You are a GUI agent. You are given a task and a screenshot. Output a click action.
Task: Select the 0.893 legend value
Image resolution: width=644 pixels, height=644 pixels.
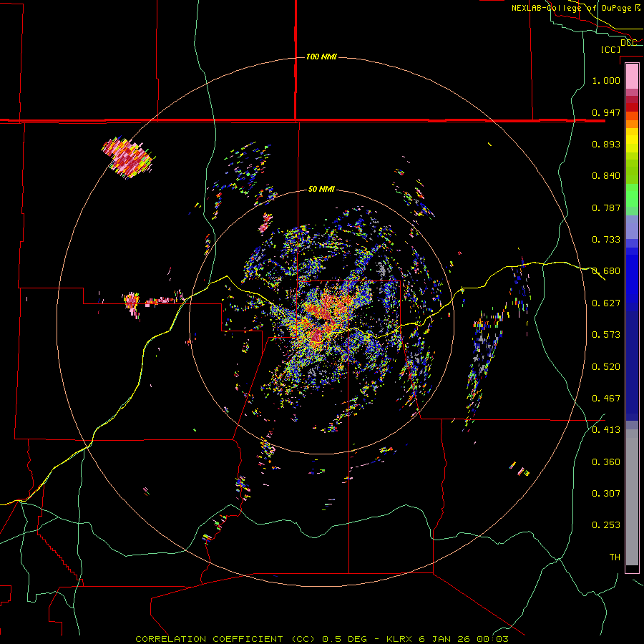coord(606,144)
